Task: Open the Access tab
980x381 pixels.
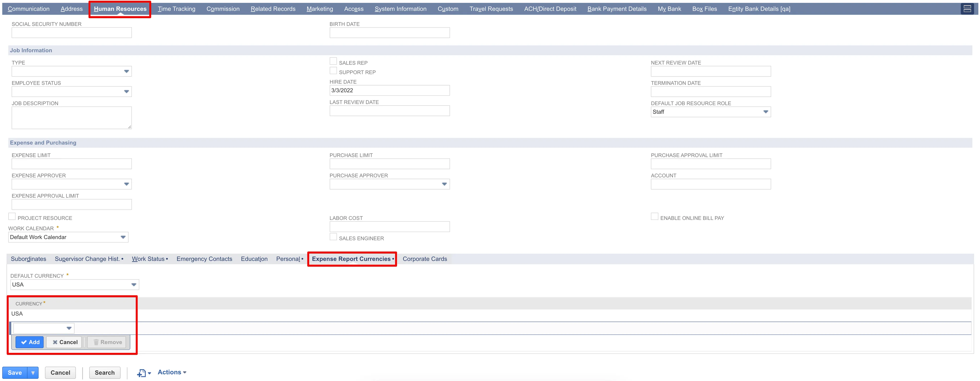Action: 354,9
